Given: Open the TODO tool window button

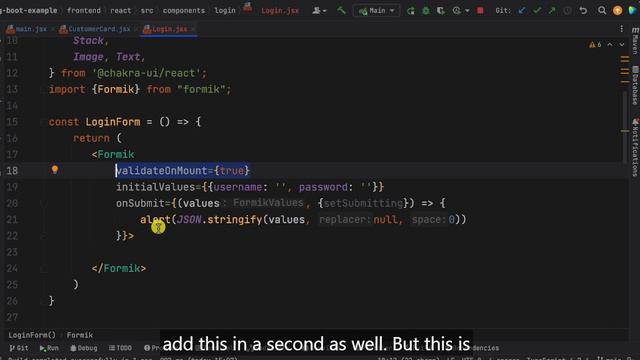Looking at the screenshot, I should tap(120, 348).
